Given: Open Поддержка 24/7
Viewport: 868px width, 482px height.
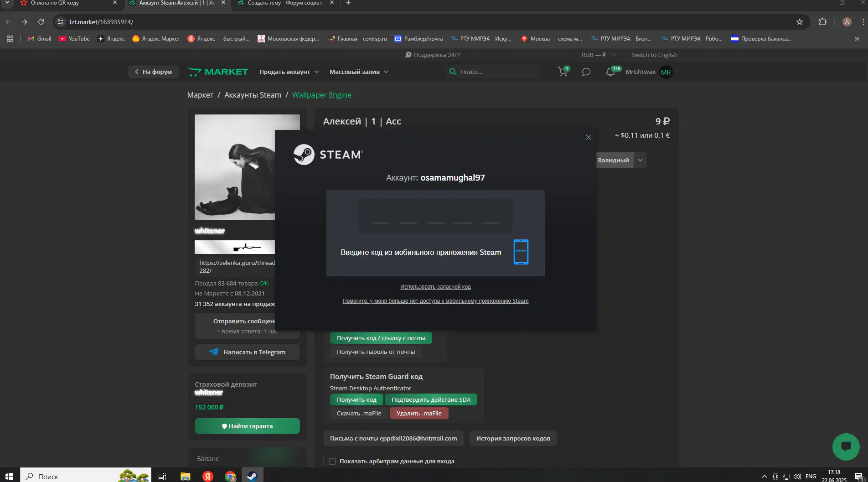Looking at the screenshot, I should (x=433, y=55).
